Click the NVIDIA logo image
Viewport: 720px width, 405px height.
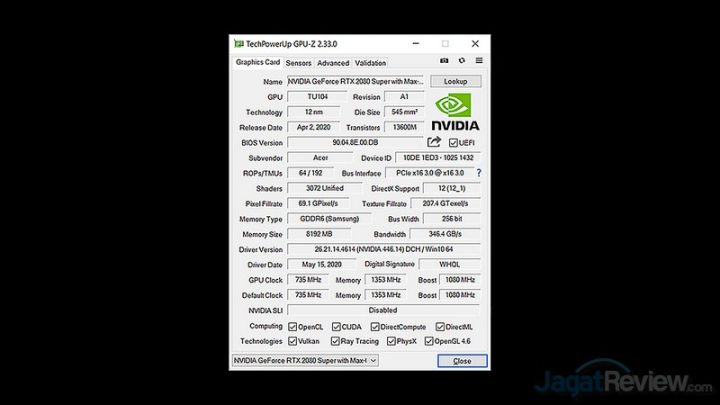[455, 112]
